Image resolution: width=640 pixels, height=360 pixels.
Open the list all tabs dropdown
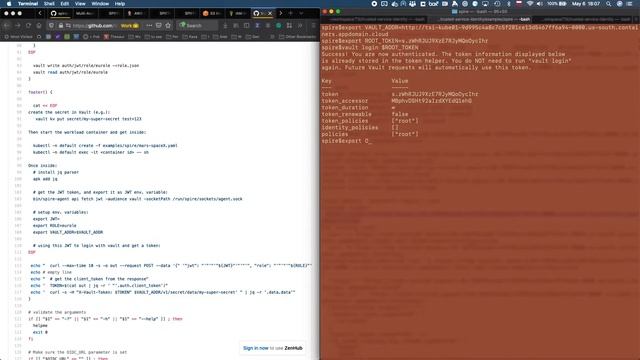click(301, 13)
